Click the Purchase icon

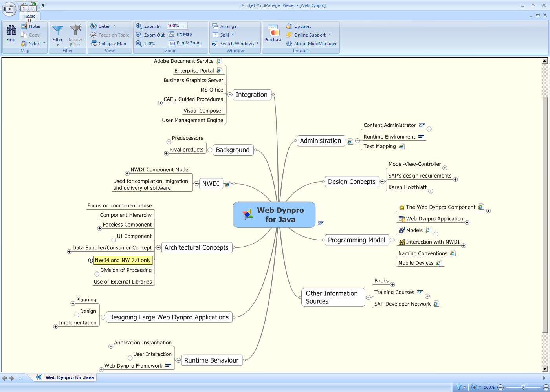[x=273, y=31]
